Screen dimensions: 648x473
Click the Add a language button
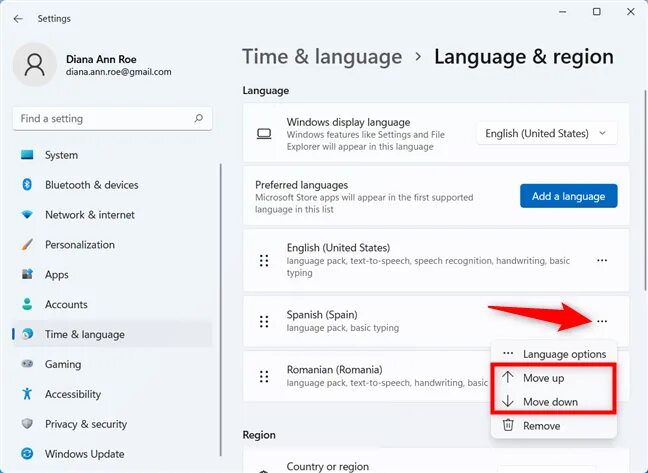tap(569, 196)
